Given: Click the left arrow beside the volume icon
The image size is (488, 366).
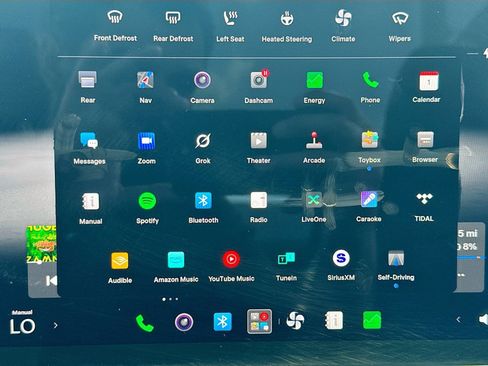Looking at the screenshot, I should pos(458,320).
